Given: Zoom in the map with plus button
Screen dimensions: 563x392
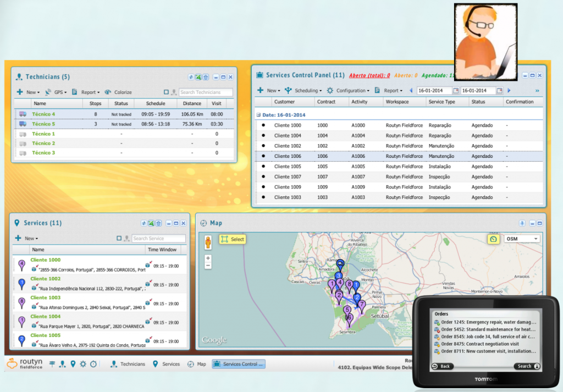Looking at the screenshot, I should [x=208, y=258].
